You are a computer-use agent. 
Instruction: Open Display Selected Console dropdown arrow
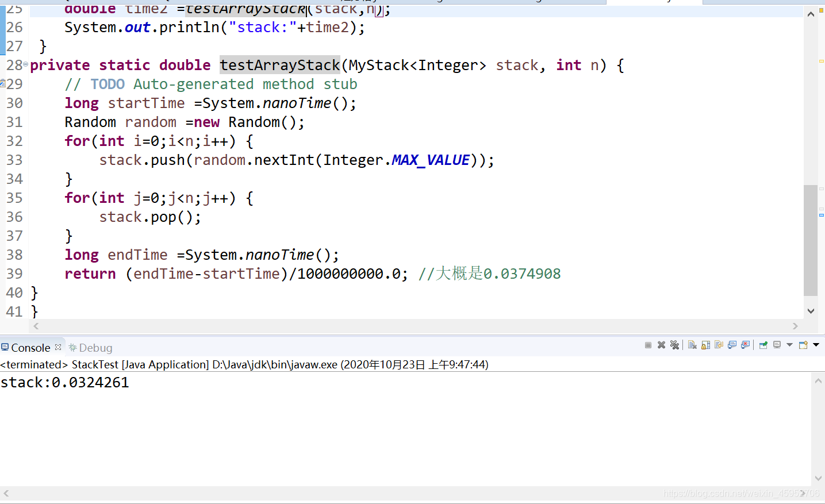coord(789,345)
